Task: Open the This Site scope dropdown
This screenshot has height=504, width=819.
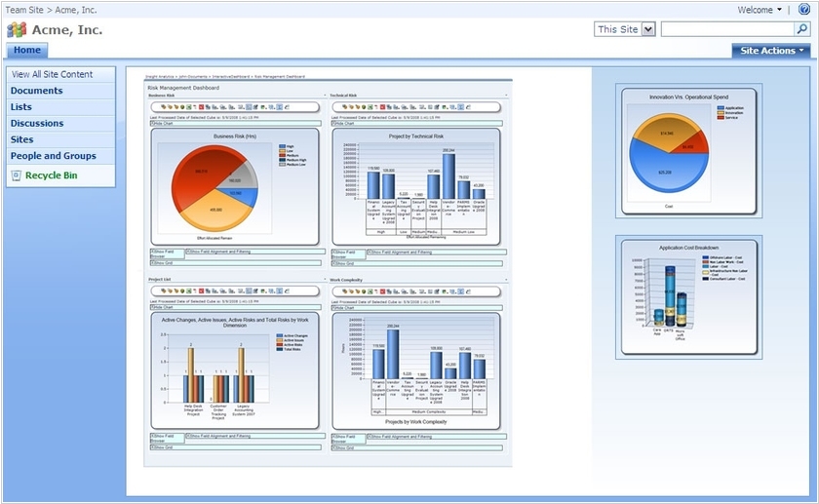Action: tap(648, 29)
